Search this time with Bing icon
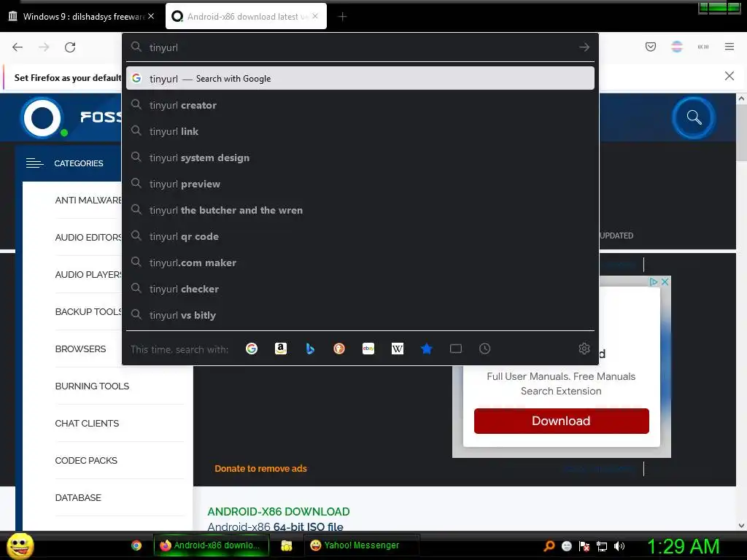This screenshot has width=747, height=560. pyautogui.click(x=310, y=349)
